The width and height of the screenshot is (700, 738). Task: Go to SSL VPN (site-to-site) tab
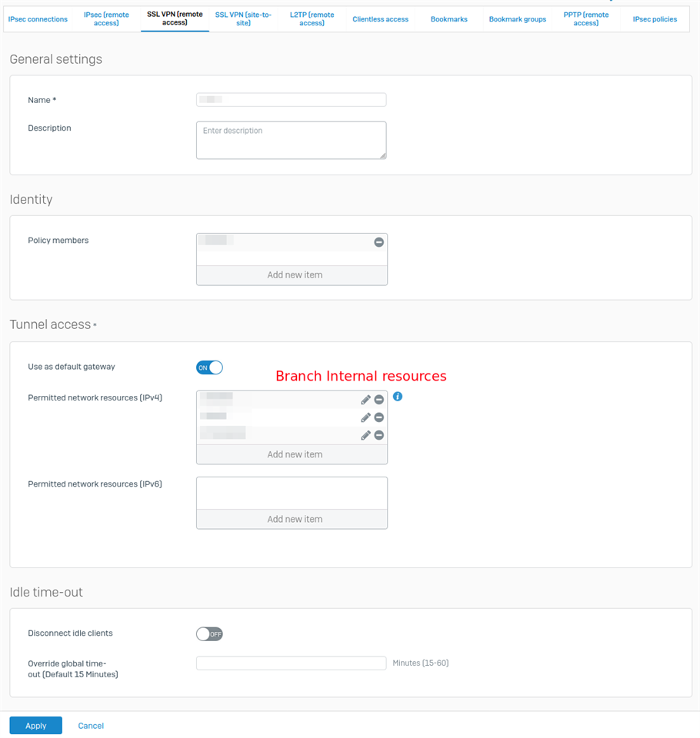point(243,19)
